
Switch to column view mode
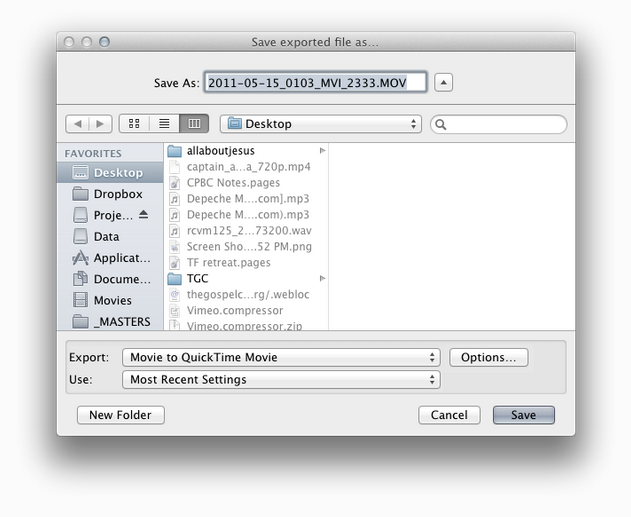194,124
